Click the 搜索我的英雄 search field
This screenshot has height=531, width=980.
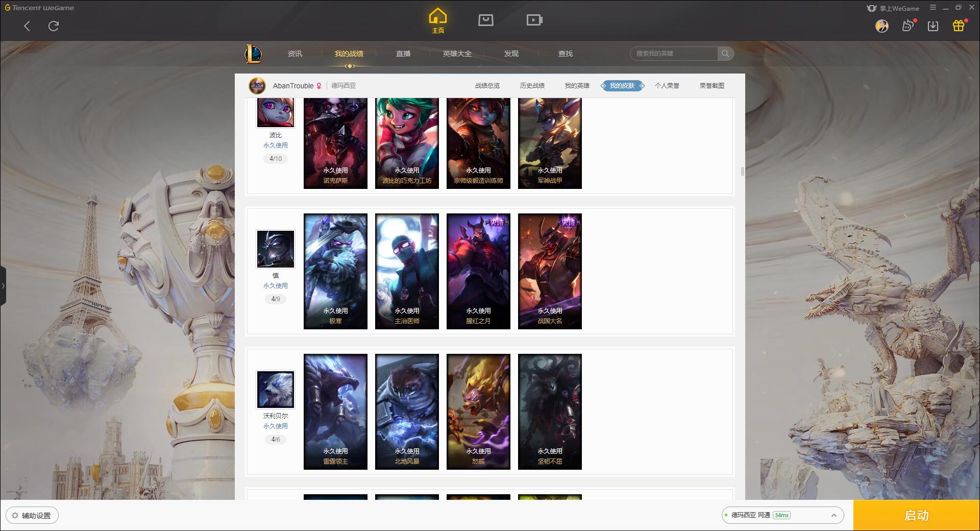(674, 54)
